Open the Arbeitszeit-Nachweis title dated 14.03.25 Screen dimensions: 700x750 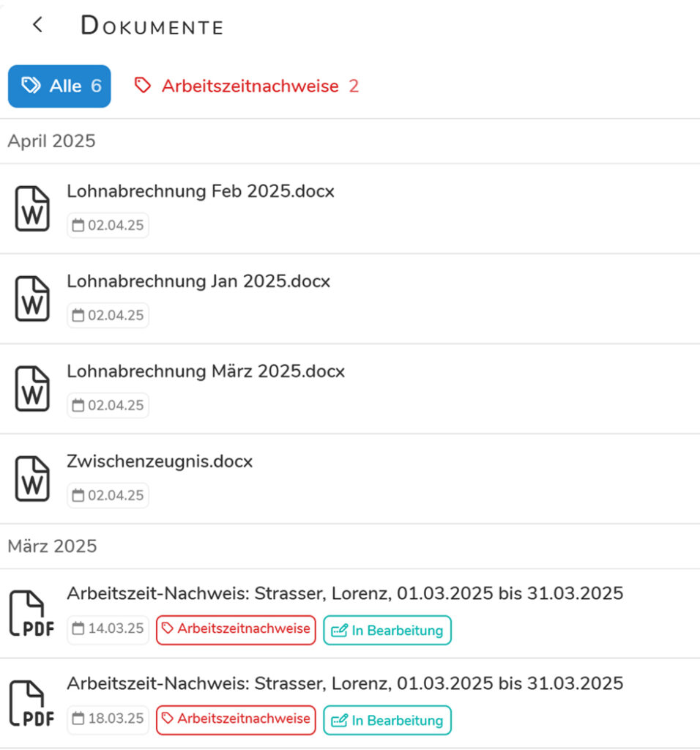pos(345,593)
